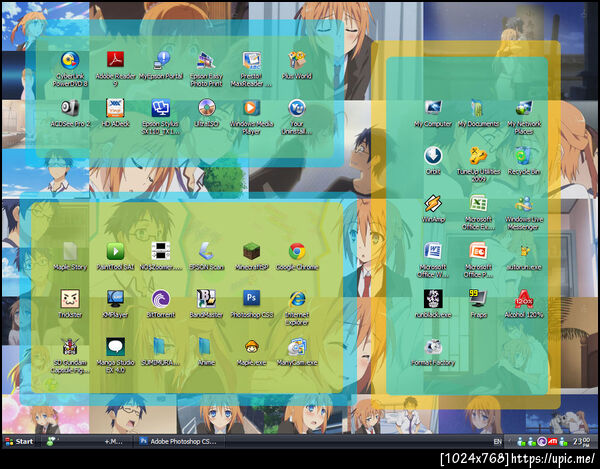Viewport: 600px width, 469px height.
Task: Launch WinAmp desktop shortcut
Action: click(433, 204)
